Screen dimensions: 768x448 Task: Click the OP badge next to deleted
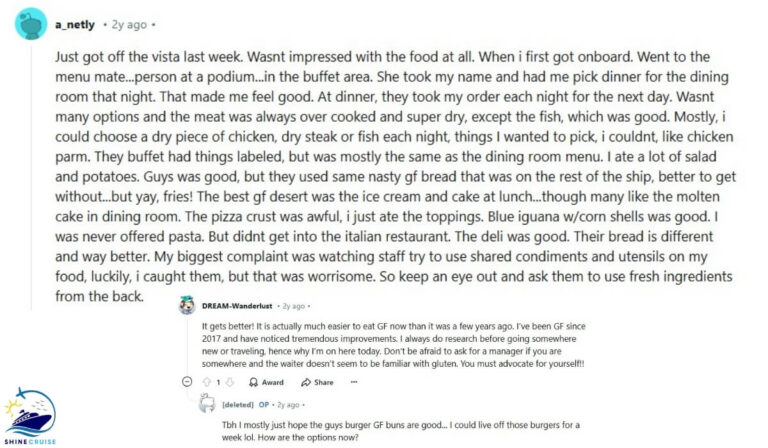[x=264, y=404]
